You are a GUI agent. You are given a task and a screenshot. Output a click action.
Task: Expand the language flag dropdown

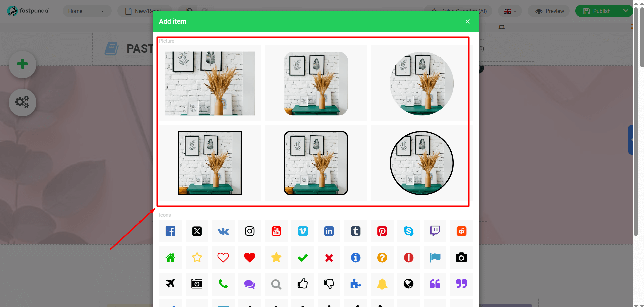(x=510, y=11)
